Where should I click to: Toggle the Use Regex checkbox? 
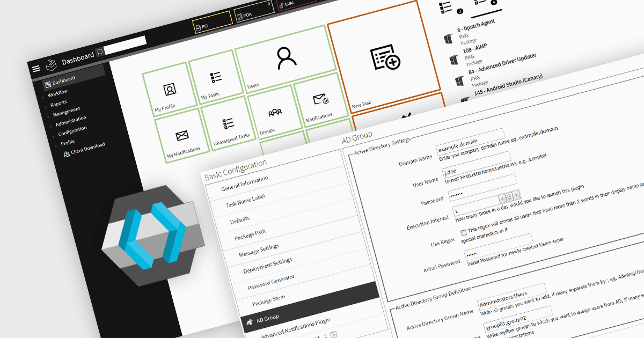[x=464, y=232]
